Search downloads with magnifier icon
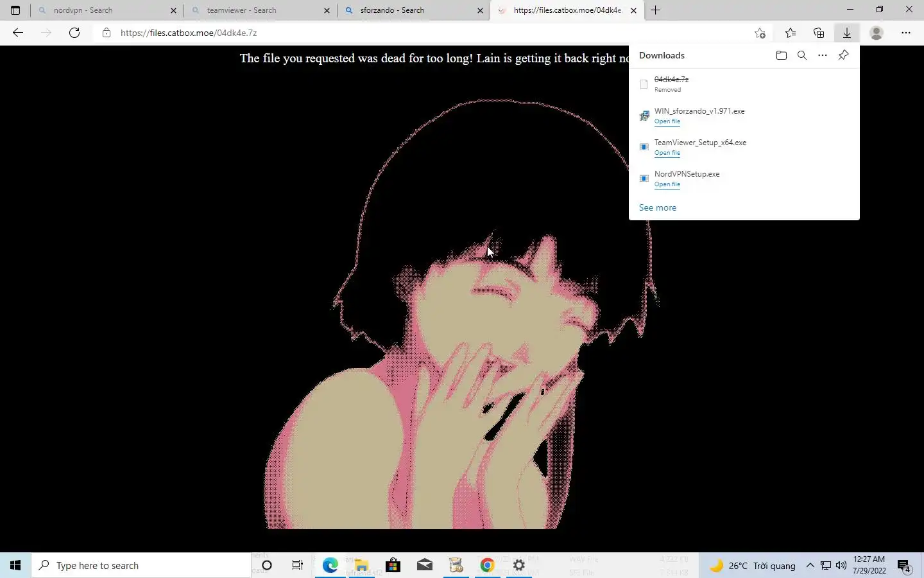Image resolution: width=924 pixels, height=578 pixels. [x=802, y=55]
